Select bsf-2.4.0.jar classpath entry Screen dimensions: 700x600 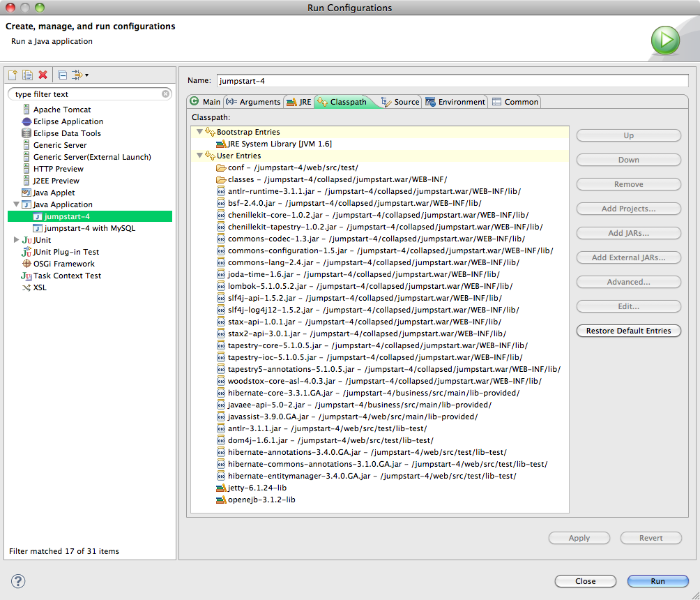tap(349, 203)
